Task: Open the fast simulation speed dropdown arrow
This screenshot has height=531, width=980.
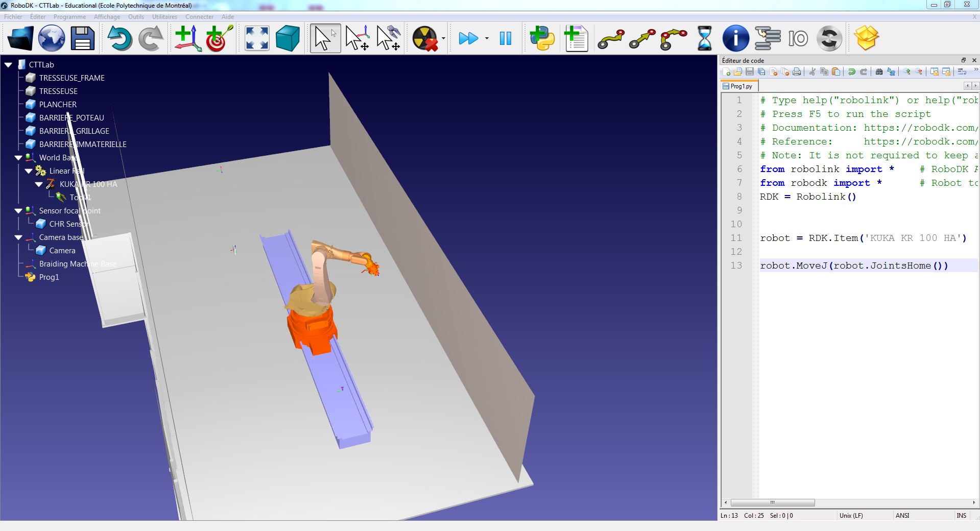Action: pyautogui.click(x=487, y=38)
